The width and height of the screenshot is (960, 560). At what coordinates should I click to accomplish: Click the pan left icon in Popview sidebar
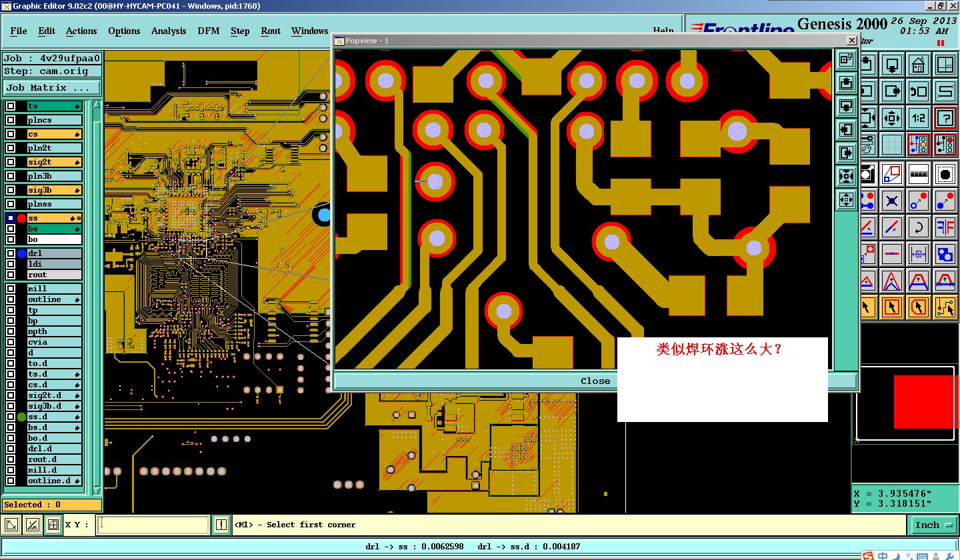(x=847, y=129)
